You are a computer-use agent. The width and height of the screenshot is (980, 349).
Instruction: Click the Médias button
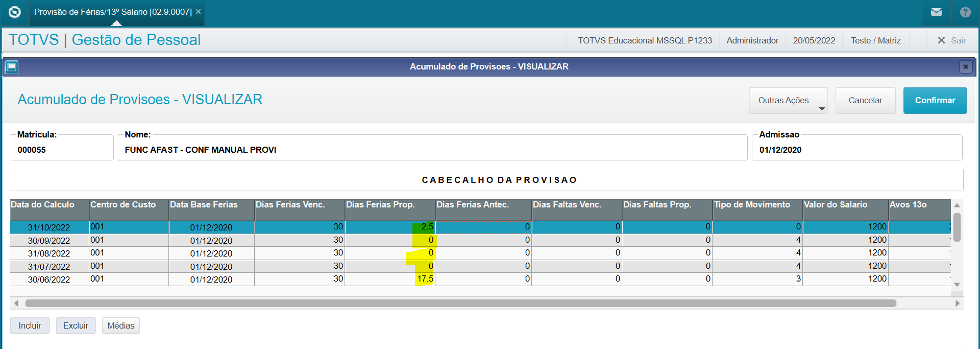tap(121, 325)
